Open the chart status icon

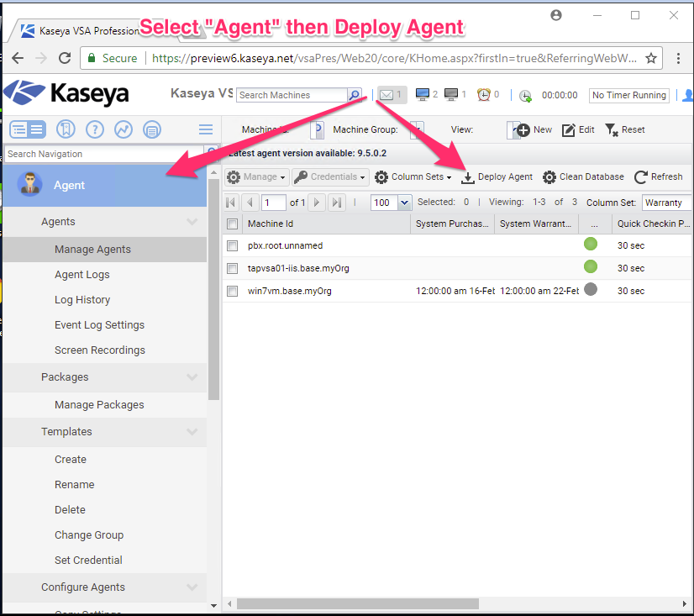(x=123, y=129)
